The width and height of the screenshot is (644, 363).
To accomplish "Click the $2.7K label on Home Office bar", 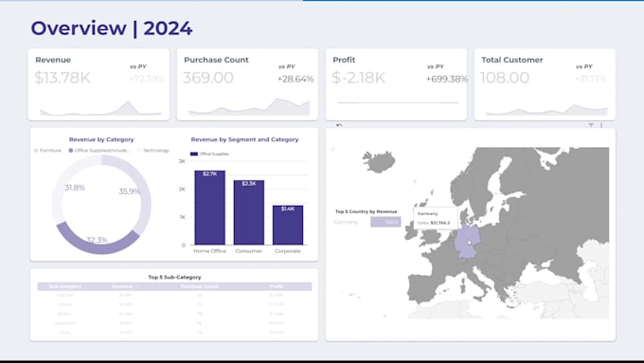I will click(x=210, y=173).
